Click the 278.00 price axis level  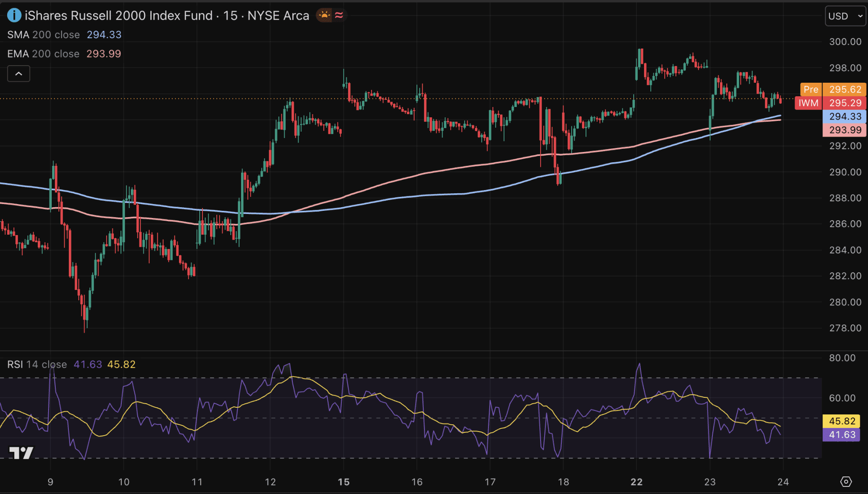[846, 328]
